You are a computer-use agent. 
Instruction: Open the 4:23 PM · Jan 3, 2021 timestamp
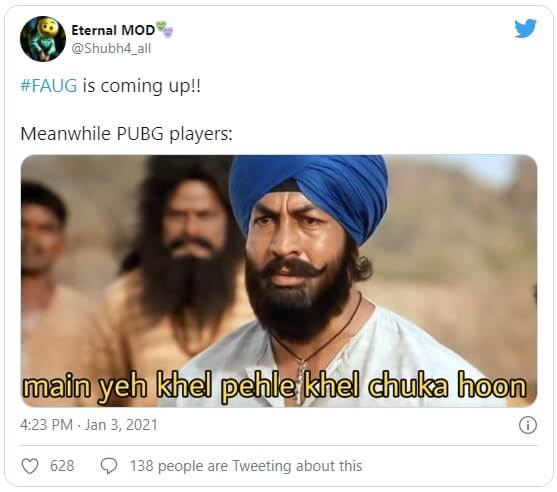pos(89,425)
